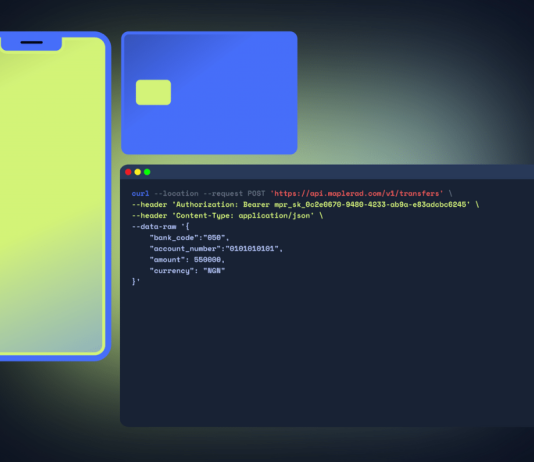This screenshot has width=534, height=462.
Task: Click the blue payment card graphic
Action: pyautogui.click(x=209, y=93)
